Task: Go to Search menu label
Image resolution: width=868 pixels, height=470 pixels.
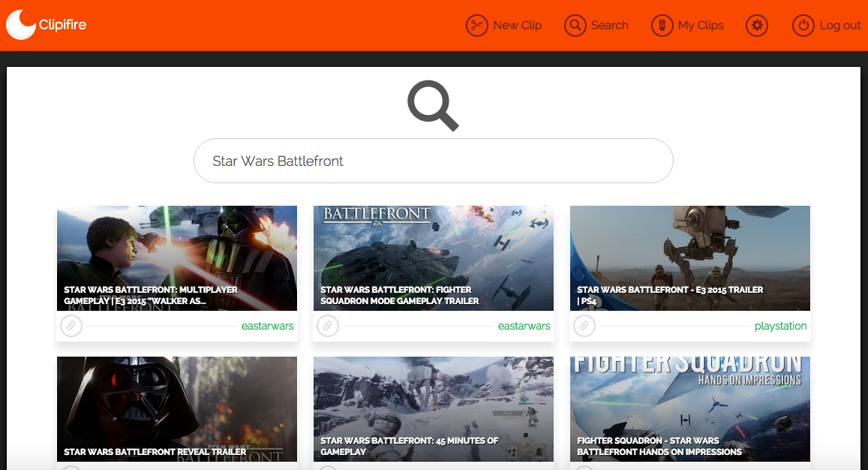Action: (x=609, y=26)
